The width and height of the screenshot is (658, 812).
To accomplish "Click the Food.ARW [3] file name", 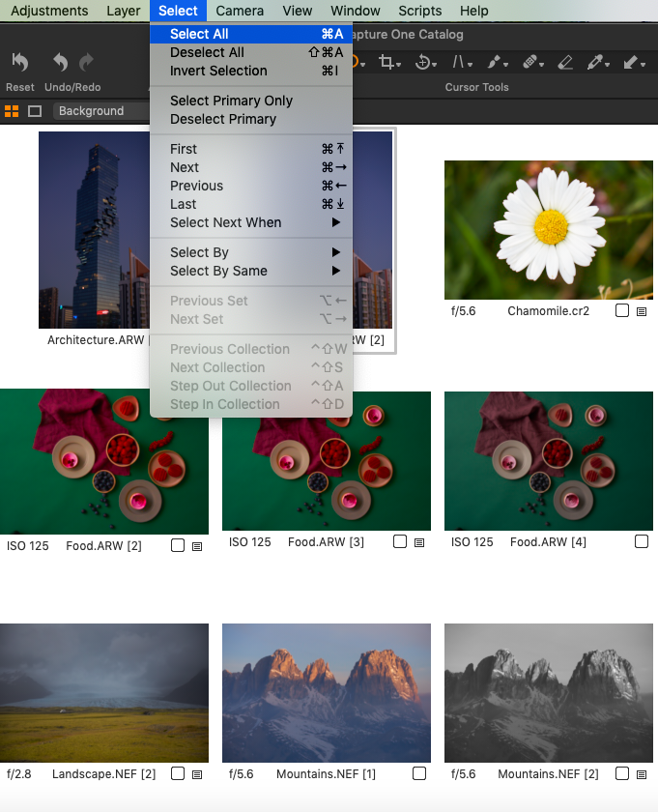I will coord(327,542).
